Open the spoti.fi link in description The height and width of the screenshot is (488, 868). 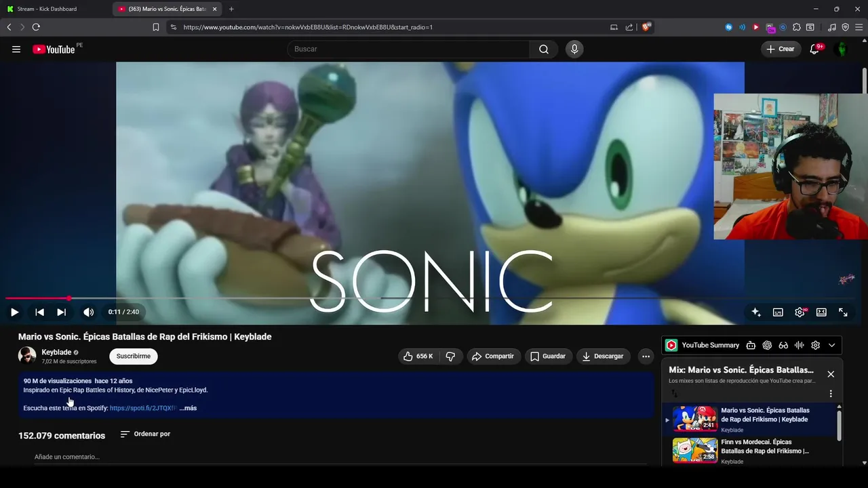pos(143,408)
